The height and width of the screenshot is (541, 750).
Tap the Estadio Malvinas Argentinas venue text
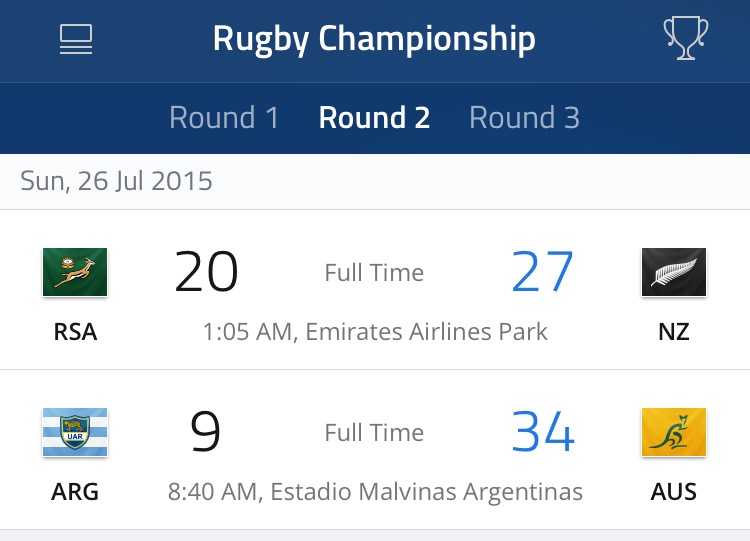point(427,492)
